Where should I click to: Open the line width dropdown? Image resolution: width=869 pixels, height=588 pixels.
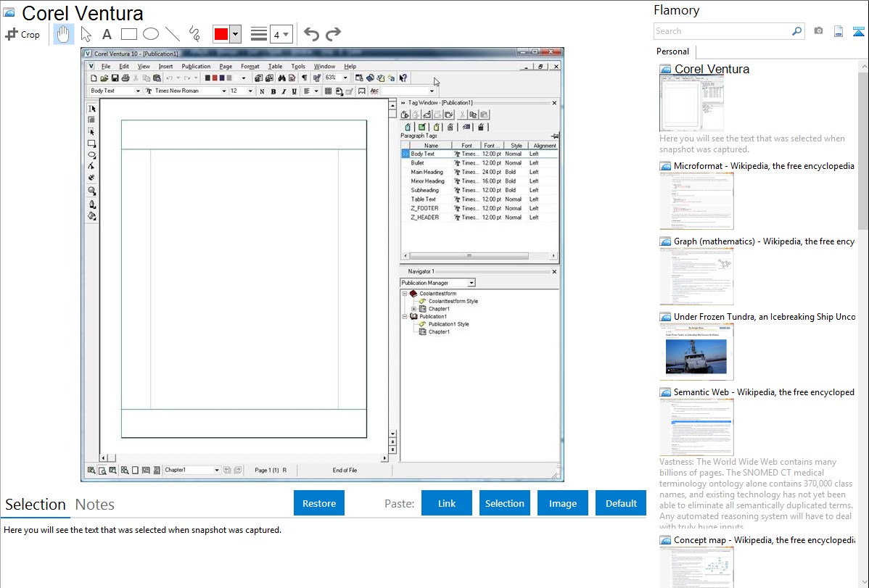[x=280, y=34]
